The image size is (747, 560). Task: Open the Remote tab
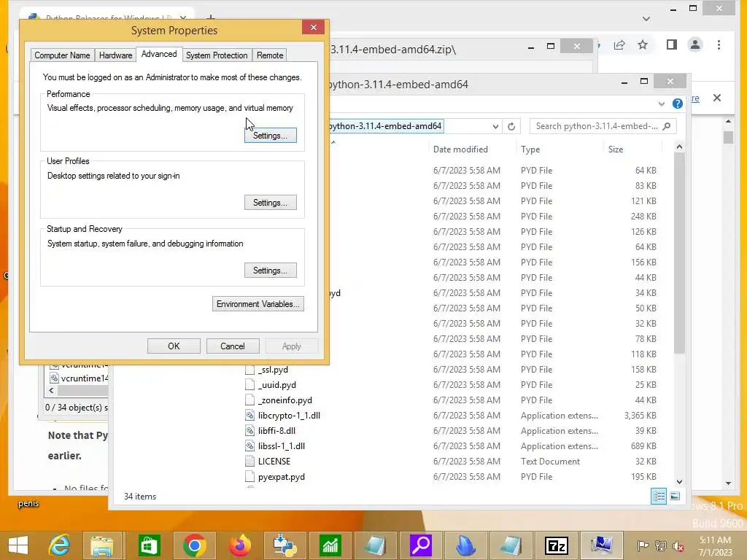[270, 55]
